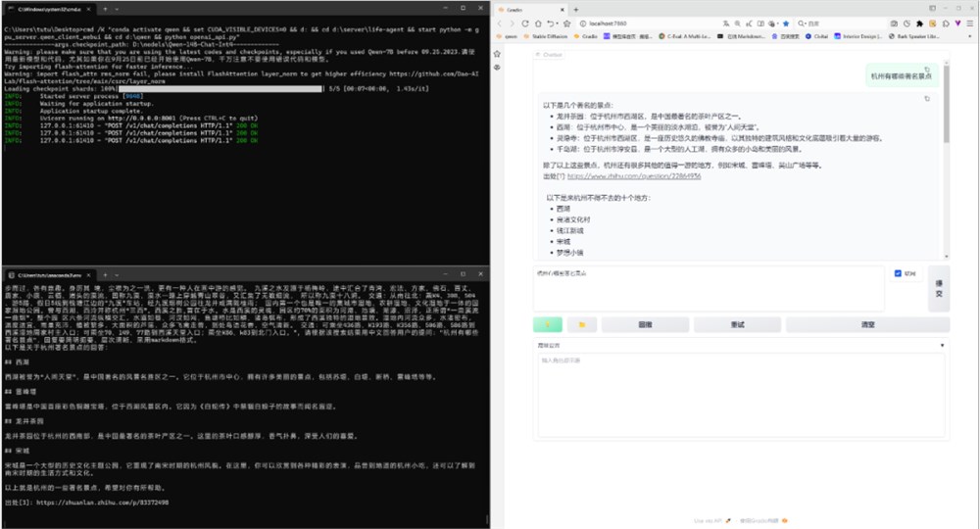Click the purple V extension icon
This screenshot has height=529, width=980.
957,24
